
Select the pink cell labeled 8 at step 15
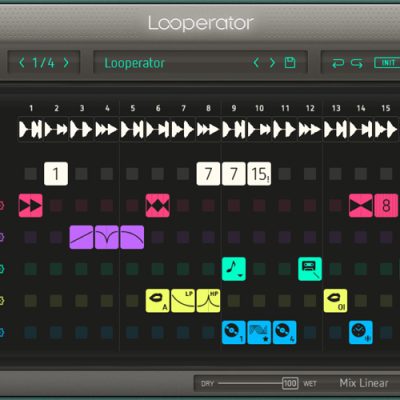(386, 206)
